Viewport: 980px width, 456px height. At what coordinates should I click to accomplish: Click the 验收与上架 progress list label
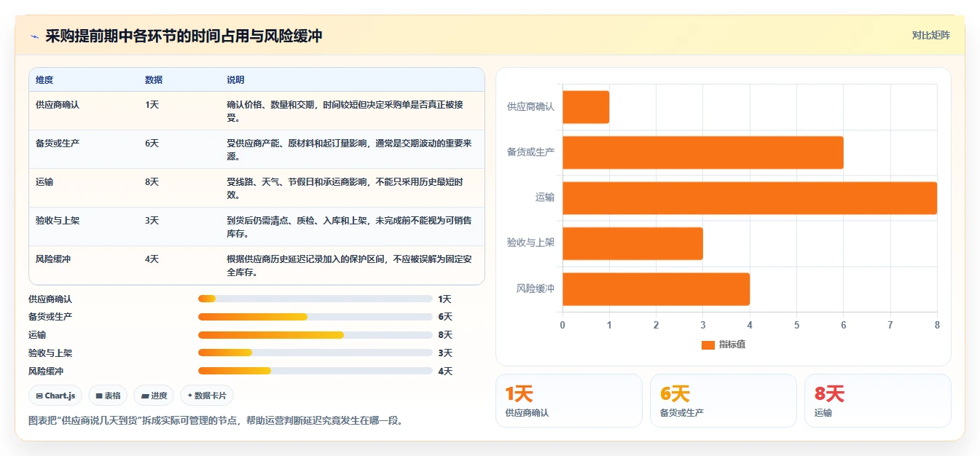(50, 353)
